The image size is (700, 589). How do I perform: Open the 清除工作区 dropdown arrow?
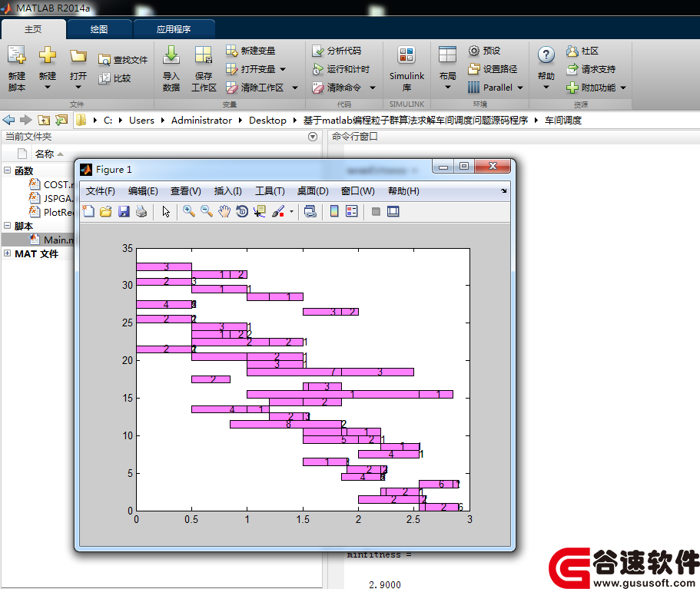pyautogui.click(x=295, y=88)
